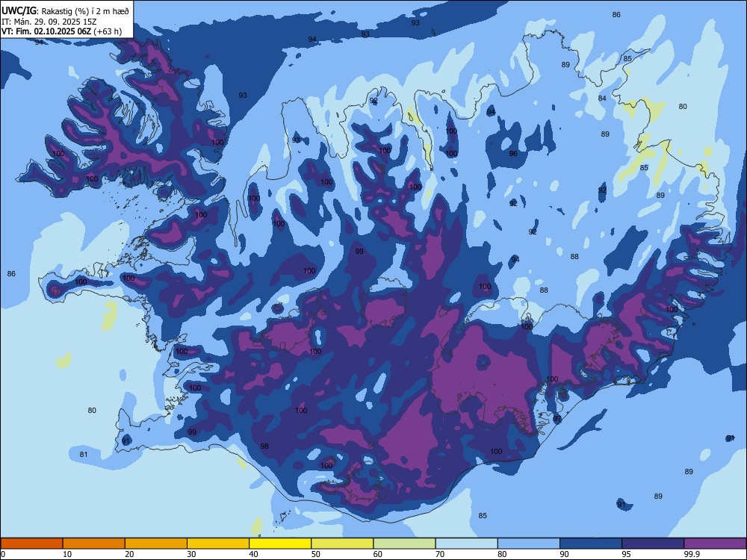Click the map title 'Rakastig (%) í 2 m hæð'
The image size is (747, 560).
[85, 11]
